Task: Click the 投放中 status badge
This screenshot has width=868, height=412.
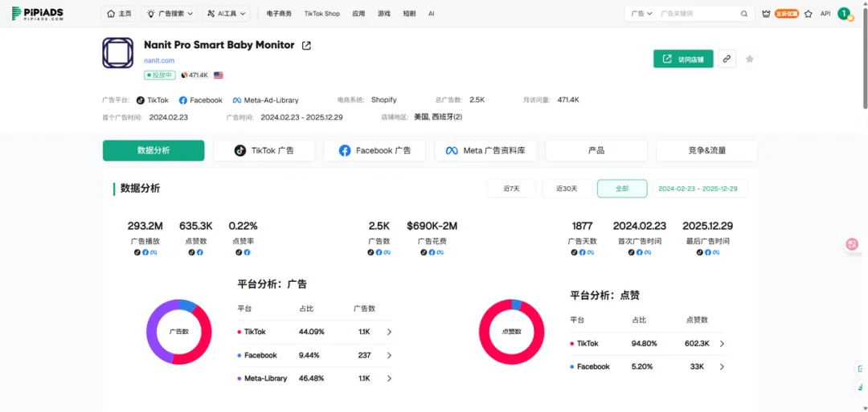Action: coord(160,75)
